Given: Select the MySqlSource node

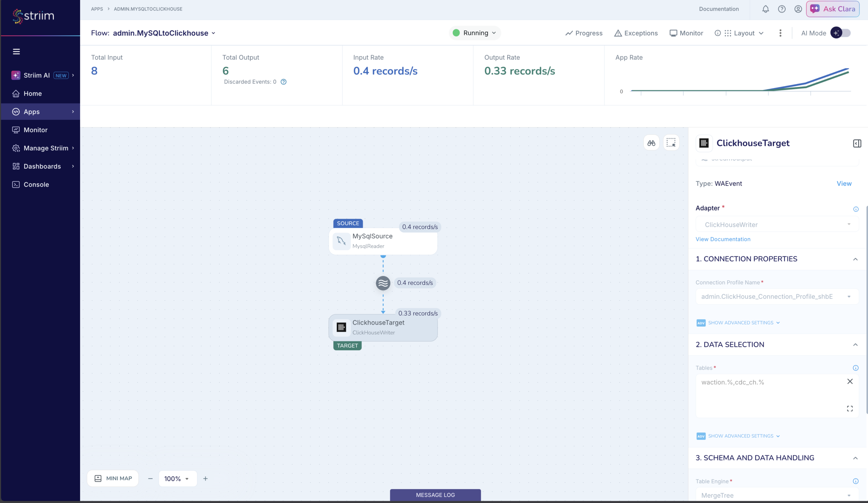Looking at the screenshot, I should [383, 241].
